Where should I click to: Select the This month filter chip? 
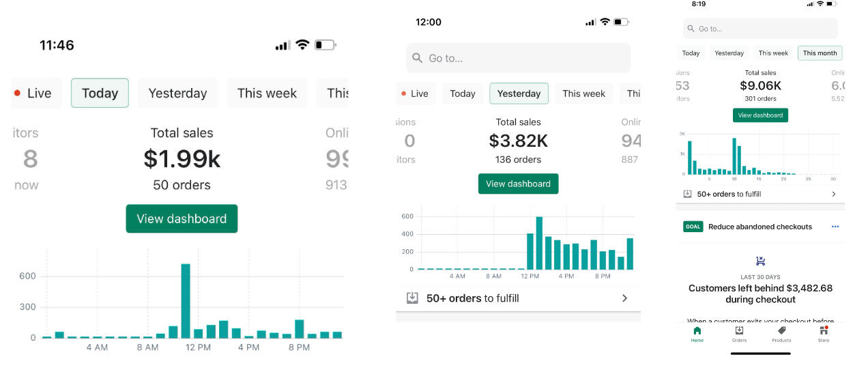(x=820, y=53)
